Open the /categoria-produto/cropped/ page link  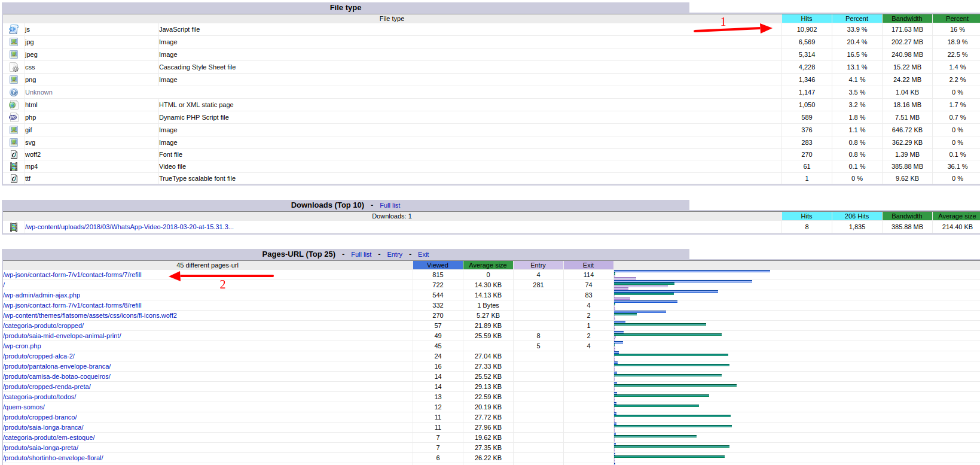click(x=44, y=326)
